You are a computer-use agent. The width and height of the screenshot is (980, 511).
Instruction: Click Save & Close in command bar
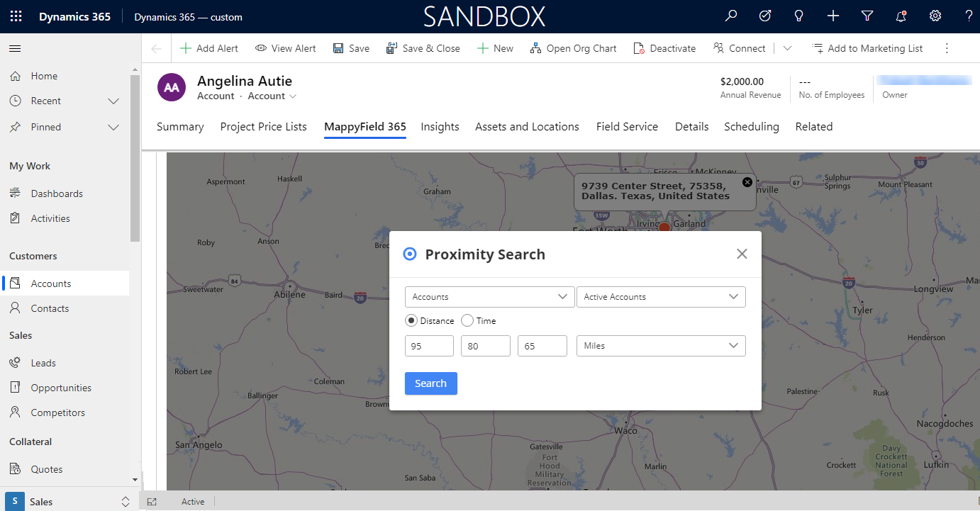click(x=423, y=48)
